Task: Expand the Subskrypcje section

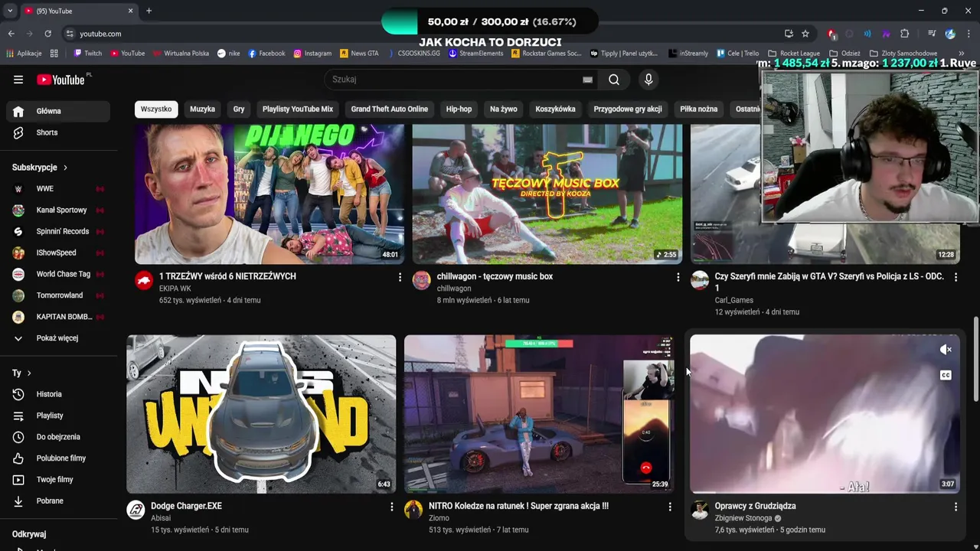Action: [40, 168]
